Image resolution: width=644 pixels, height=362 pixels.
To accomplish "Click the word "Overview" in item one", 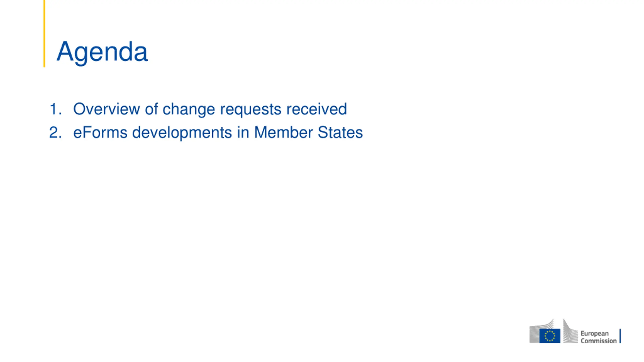I will point(106,109).
